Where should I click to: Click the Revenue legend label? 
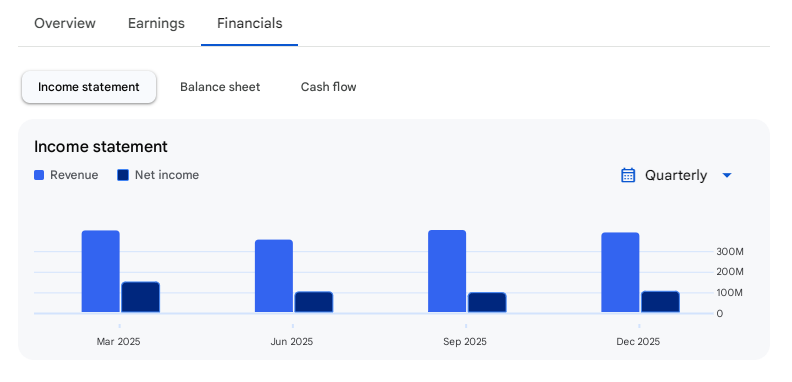[74, 175]
